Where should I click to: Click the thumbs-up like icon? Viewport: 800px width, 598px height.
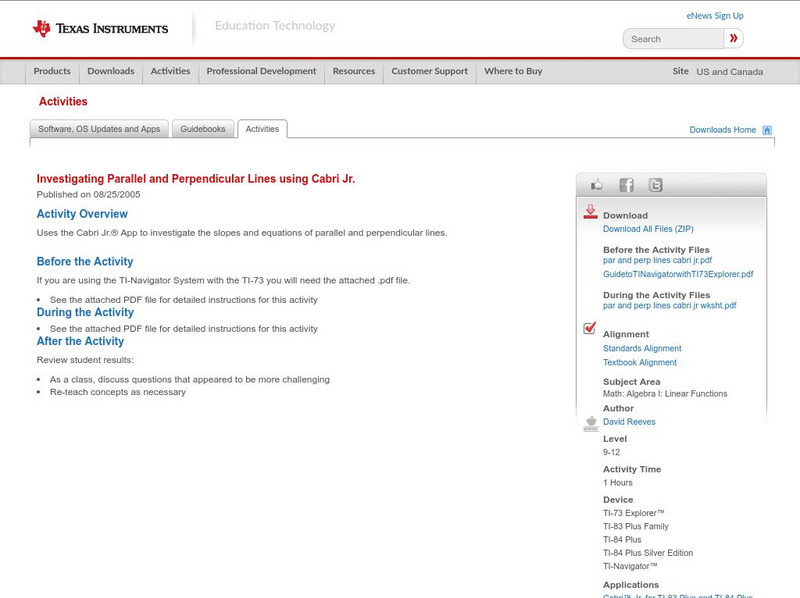[x=596, y=185]
